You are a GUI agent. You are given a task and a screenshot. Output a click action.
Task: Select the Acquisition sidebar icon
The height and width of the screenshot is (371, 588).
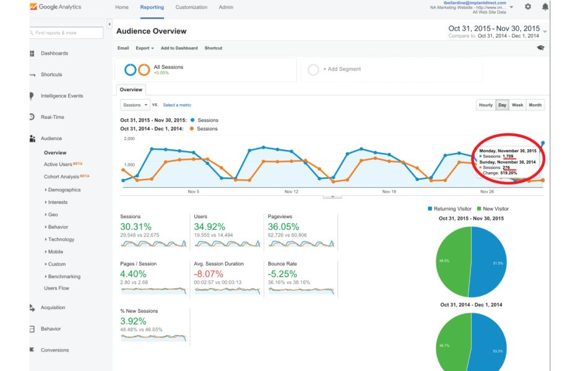point(32,307)
